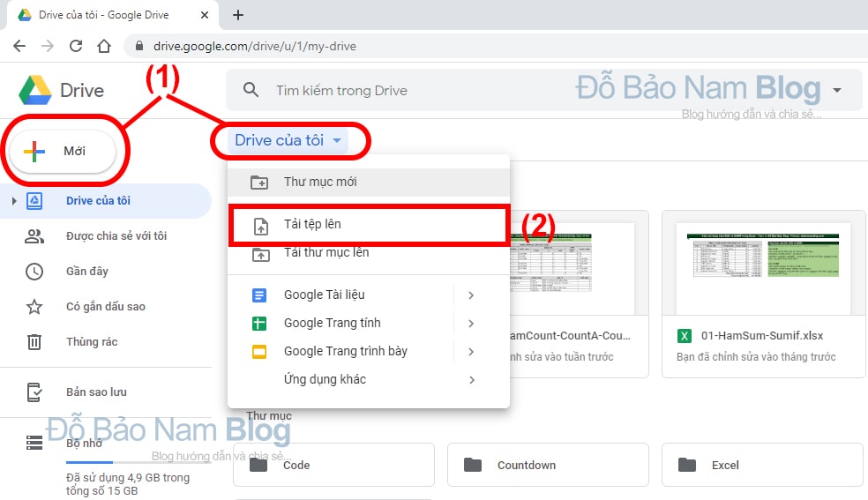Click the Bộ nhớ storage label
868x500 pixels.
click(x=84, y=443)
